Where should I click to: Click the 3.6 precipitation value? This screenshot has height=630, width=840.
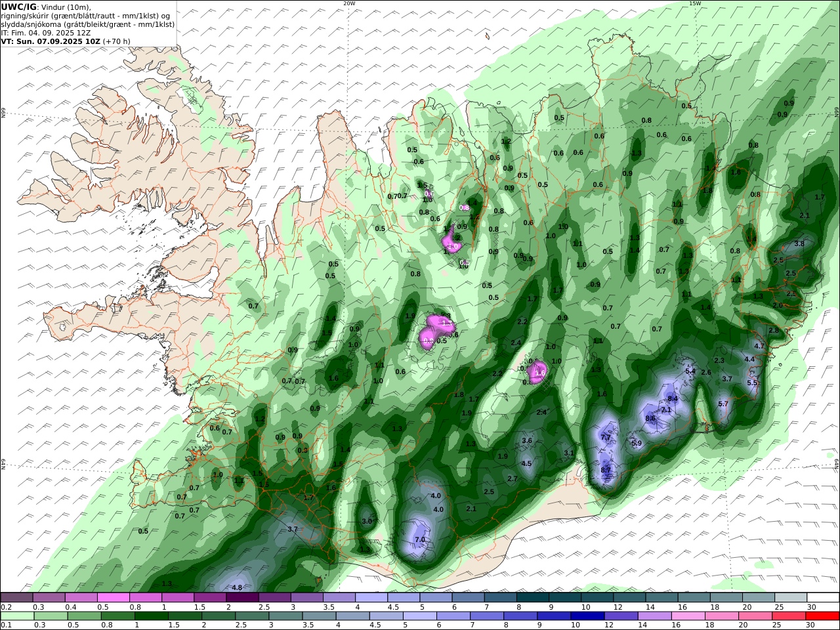pos(526,440)
